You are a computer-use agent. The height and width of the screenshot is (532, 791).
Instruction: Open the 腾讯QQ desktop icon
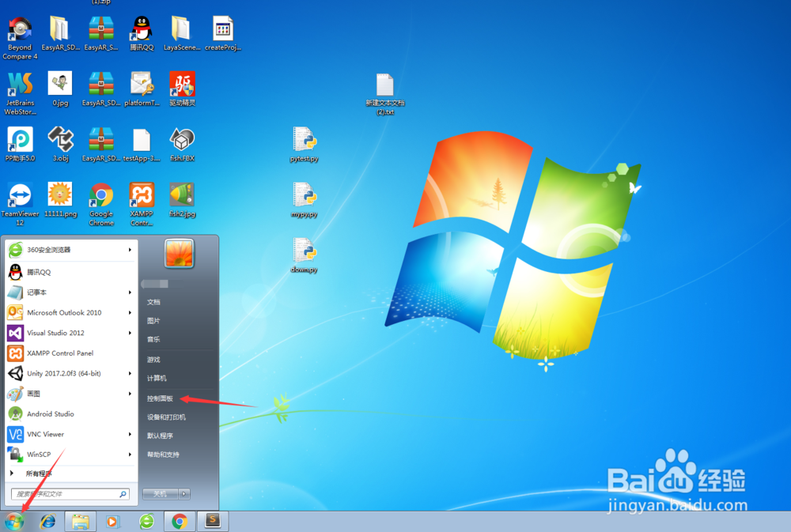pyautogui.click(x=142, y=33)
